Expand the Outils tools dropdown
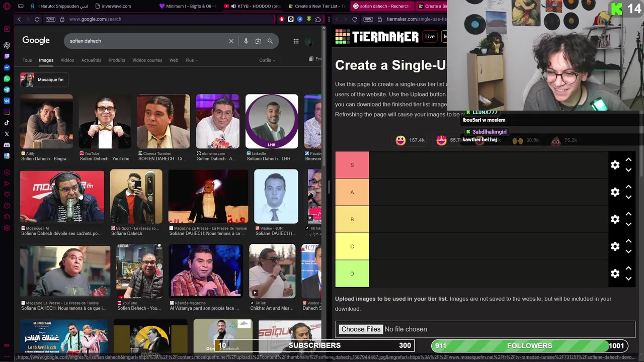This screenshot has height=362, width=644. click(x=267, y=60)
